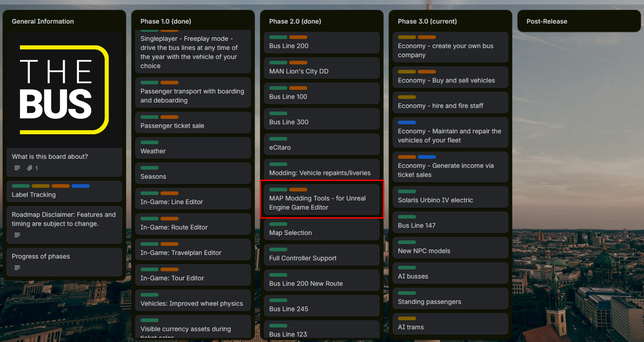Click yellow label on Label Tracking card

coord(41,186)
